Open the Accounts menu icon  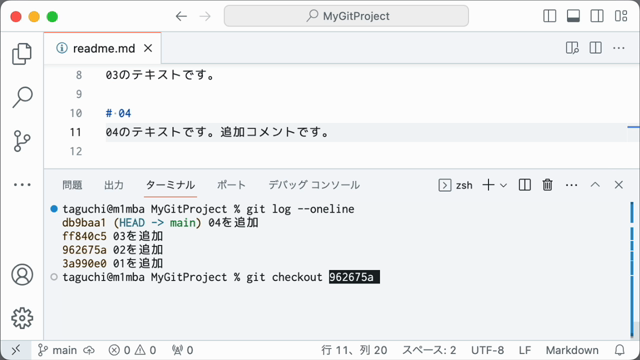coord(22,275)
